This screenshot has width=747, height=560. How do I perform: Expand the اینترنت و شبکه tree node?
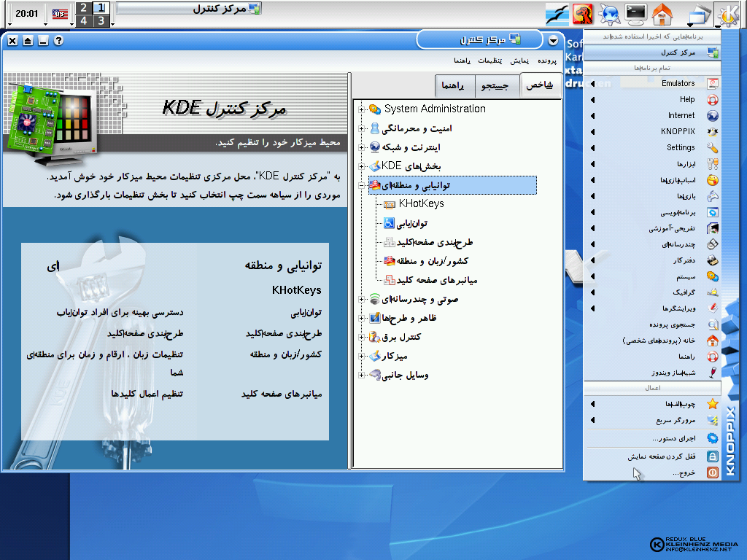361,147
